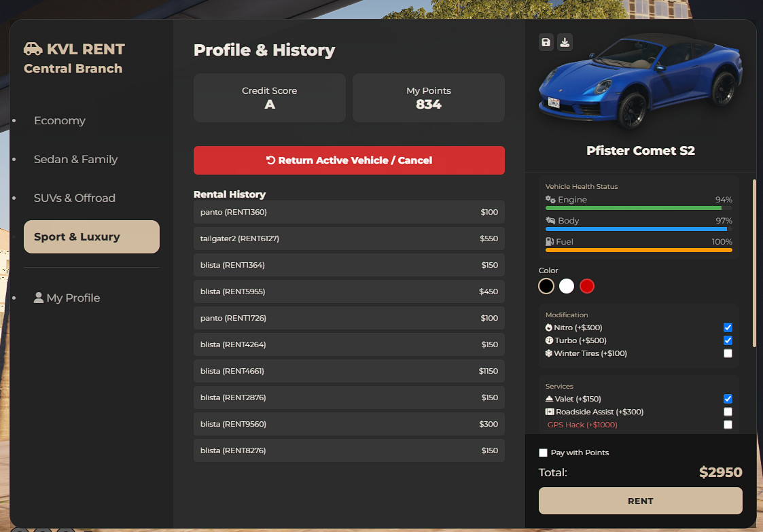The width and height of the screenshot is (763, 532).
Task: Click the Fuel level bar
Action: 639,250
